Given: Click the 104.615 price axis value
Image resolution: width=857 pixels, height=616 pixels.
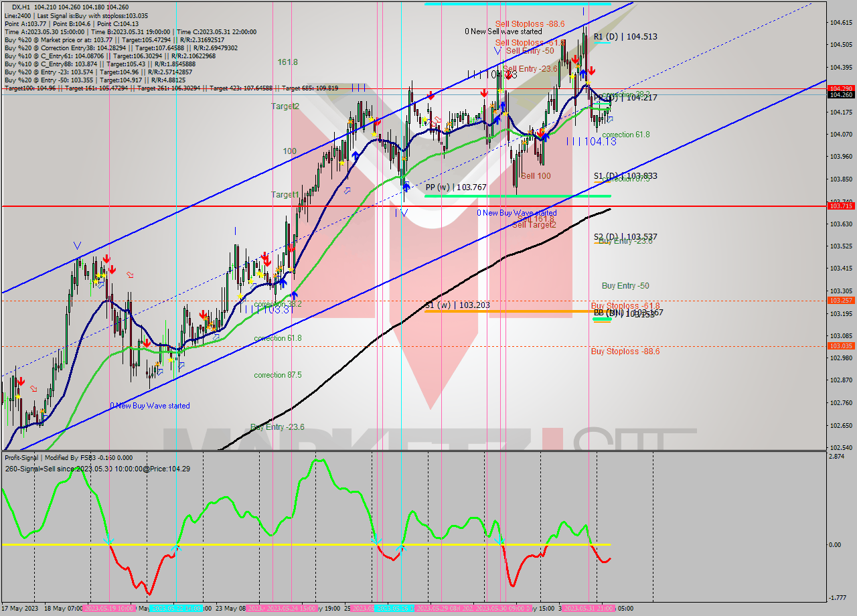Looking at the screenshot, I should coord(841,23).
